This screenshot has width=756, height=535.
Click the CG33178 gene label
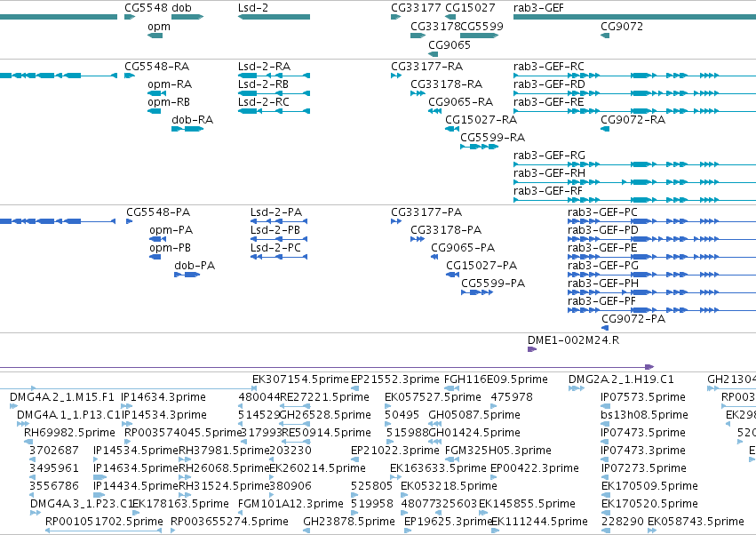tap(435, 27)
